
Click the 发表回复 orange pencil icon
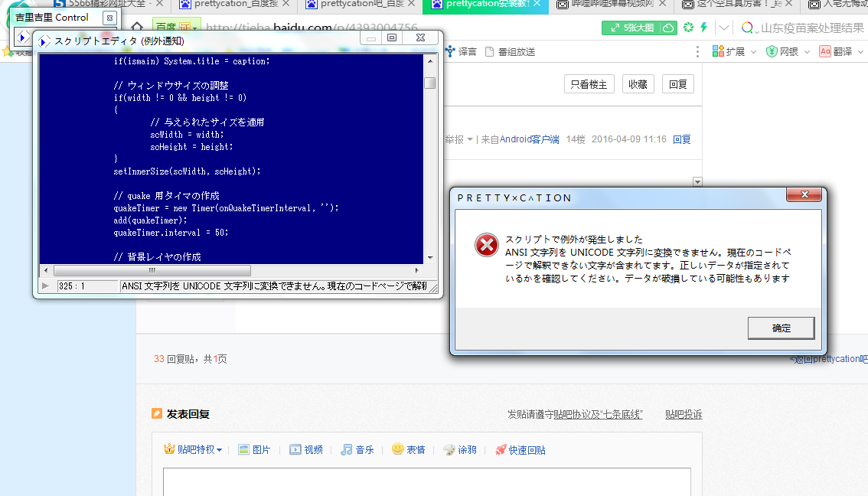pos(157,413)
